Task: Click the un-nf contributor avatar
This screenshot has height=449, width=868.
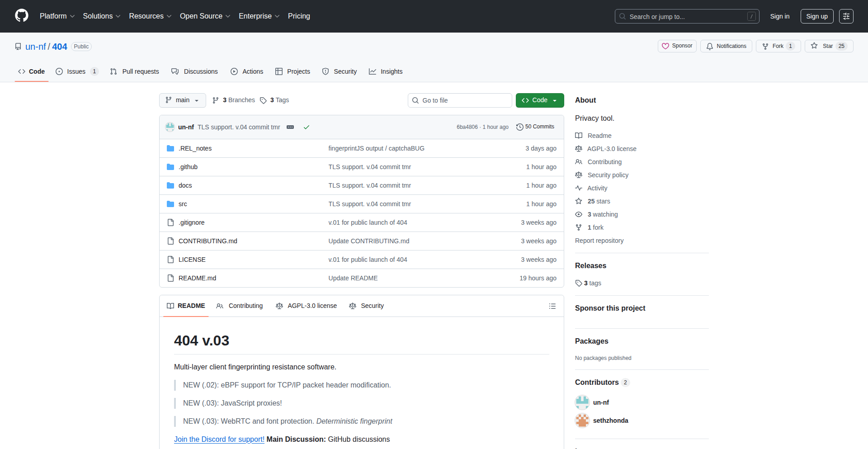Action: tap(582, 402)
